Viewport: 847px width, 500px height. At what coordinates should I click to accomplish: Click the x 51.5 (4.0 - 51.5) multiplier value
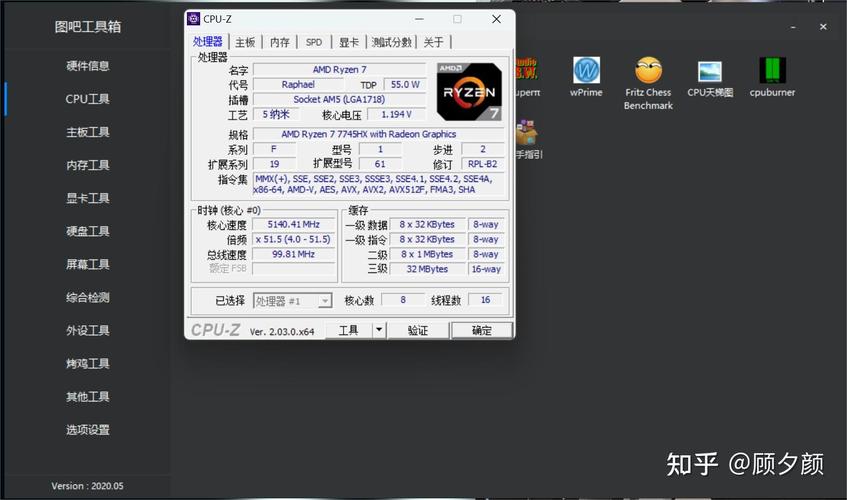293,239
